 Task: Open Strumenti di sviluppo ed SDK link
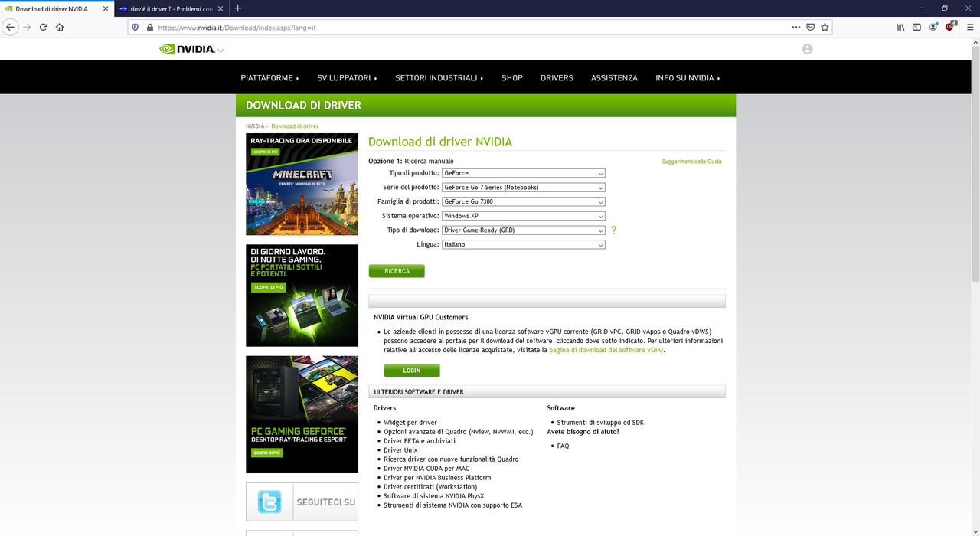click(x=600, y=423)
